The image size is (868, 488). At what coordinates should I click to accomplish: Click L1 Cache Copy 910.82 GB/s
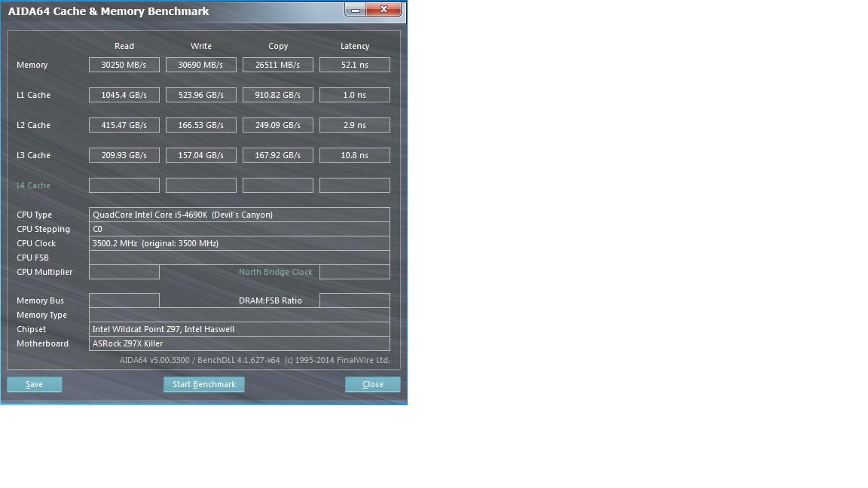click(278, 95)
